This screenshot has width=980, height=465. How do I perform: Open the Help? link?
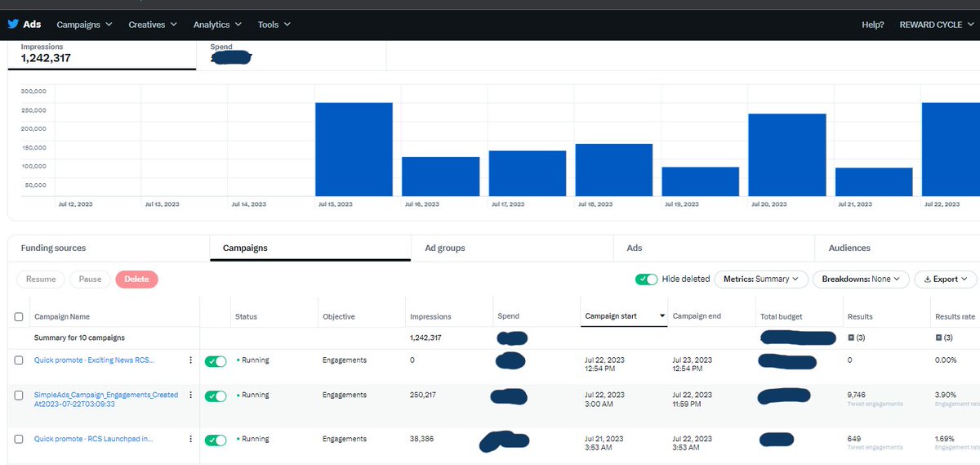pos(873,25)
